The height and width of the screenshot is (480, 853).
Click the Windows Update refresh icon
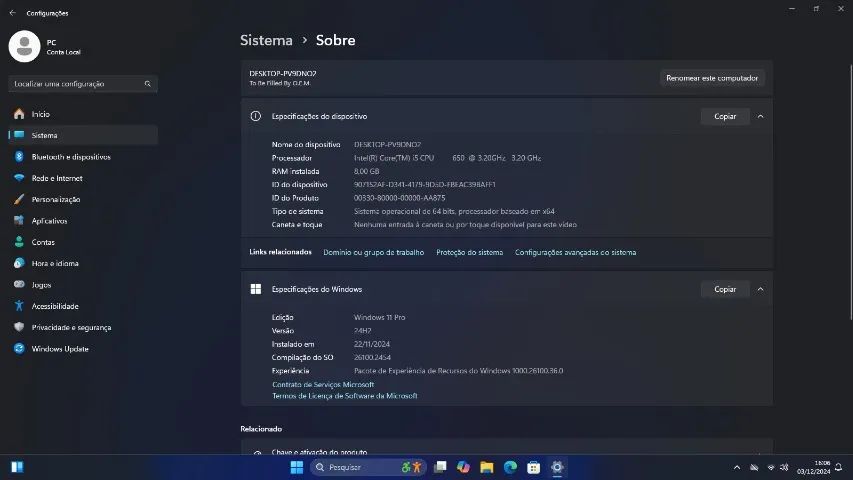(19, 349)
